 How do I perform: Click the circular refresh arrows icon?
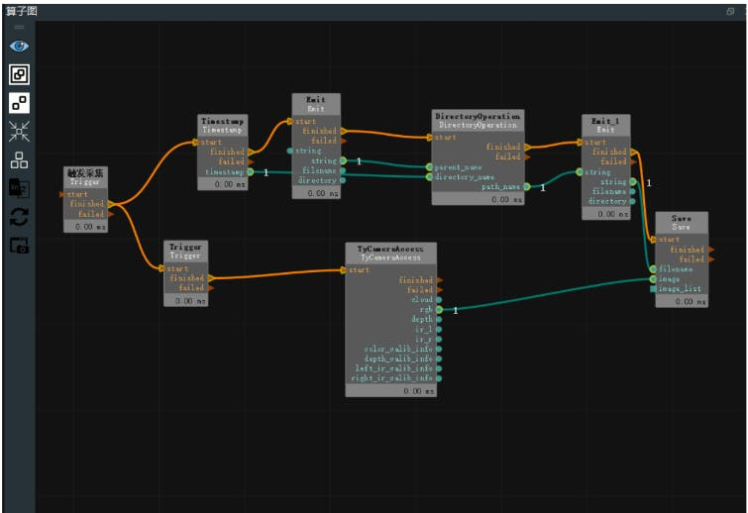click(x=19, y=217)
